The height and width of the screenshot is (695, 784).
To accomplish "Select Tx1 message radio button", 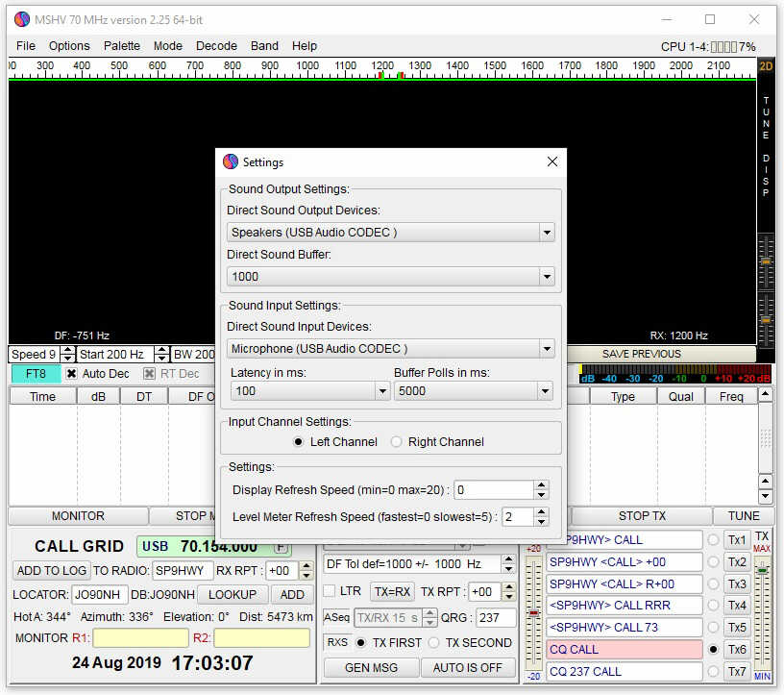I will coord(714,540).
